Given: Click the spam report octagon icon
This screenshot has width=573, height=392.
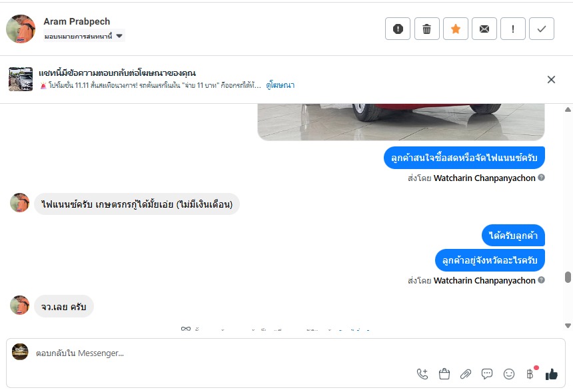Looking at the screenshot, I should [398, 29].
